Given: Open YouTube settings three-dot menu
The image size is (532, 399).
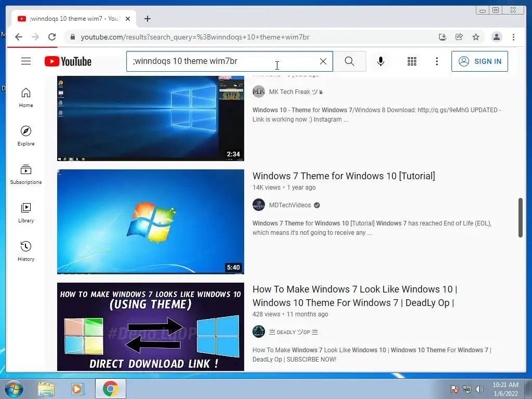Looking at the screenshot, I should [x=436, y=61].
